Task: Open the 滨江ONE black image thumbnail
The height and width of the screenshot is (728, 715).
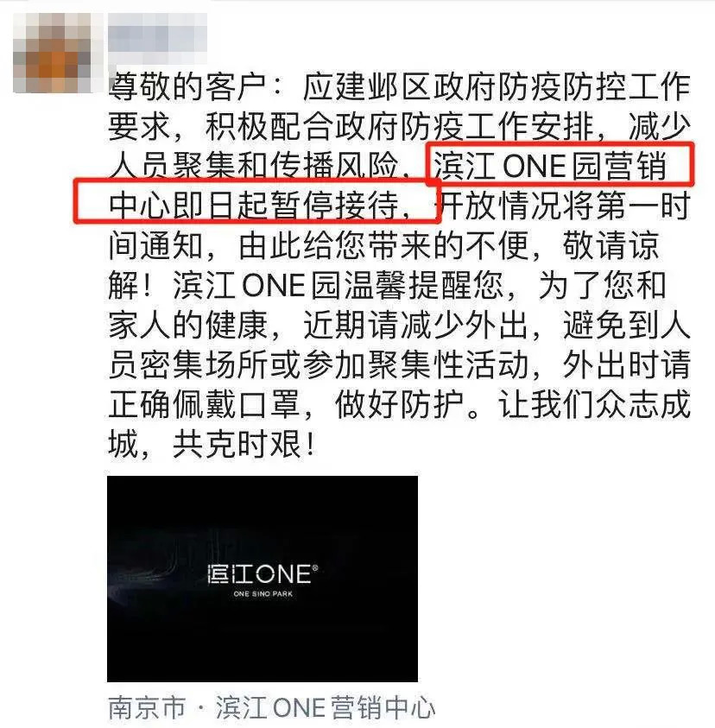Action: point(263,579)
